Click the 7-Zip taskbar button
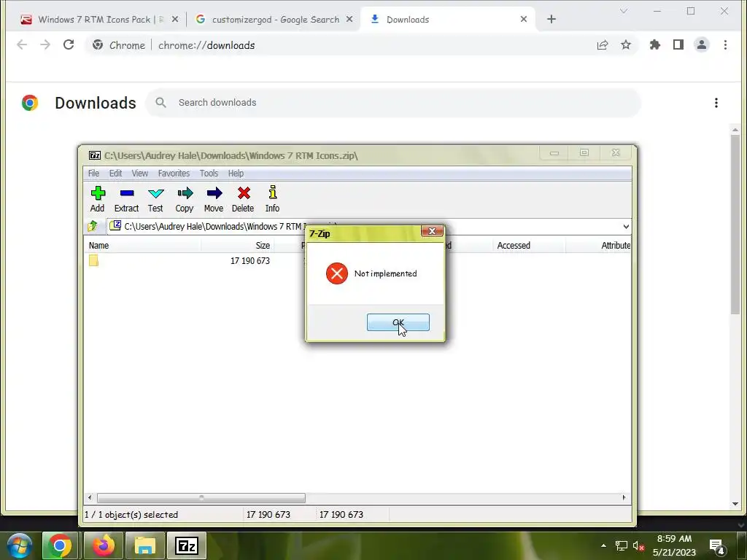Viewport: 747px width, 560px height. (x=186, y=545)
